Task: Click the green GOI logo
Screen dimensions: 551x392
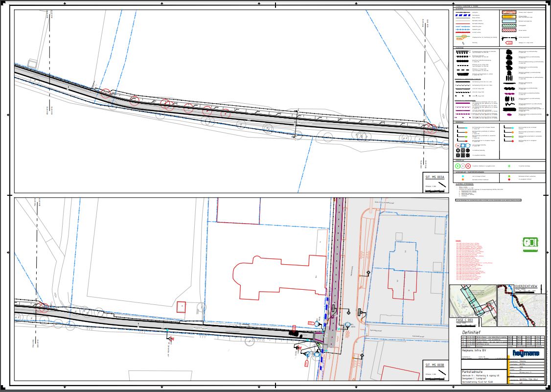Action: tap(530, 244)
